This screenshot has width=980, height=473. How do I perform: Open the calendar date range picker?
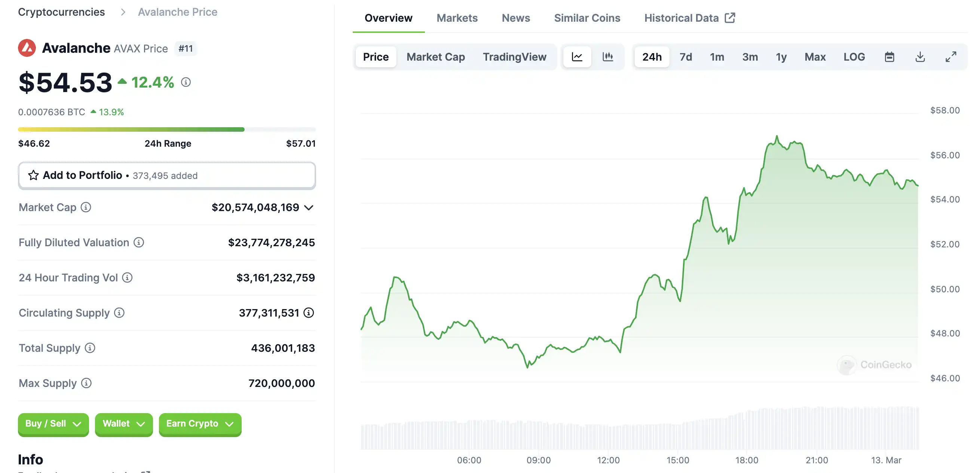pyautogui.click(x=889, y=57)
